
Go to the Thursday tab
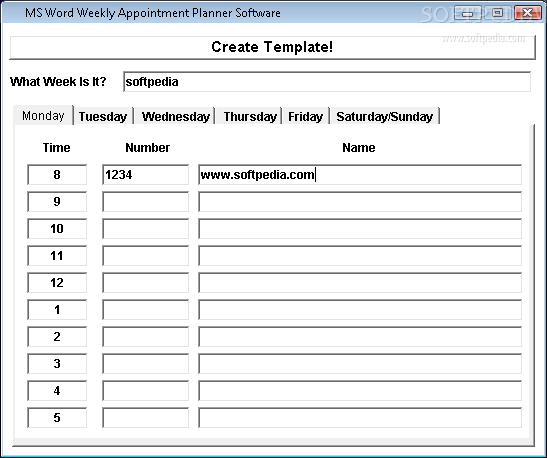coord(250,116)
